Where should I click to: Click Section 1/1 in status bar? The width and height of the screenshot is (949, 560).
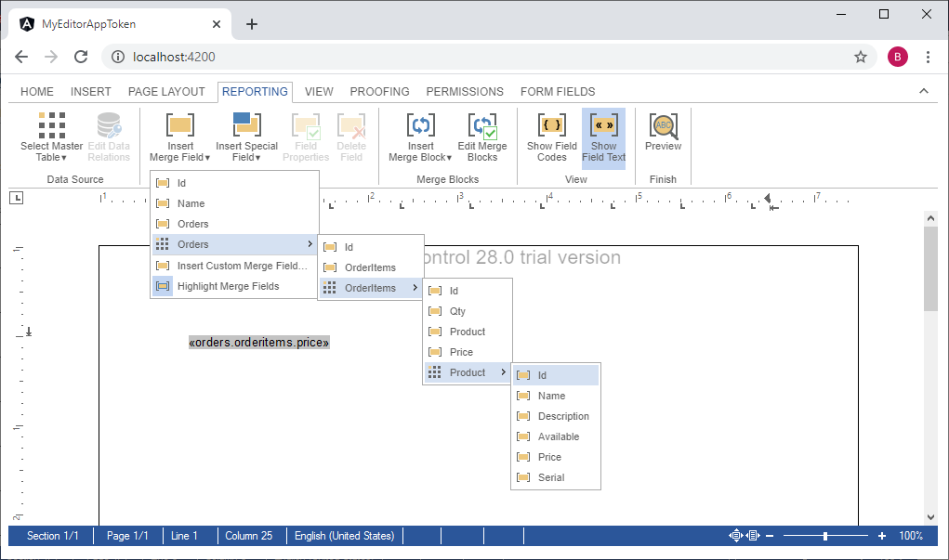click(53, 536)
